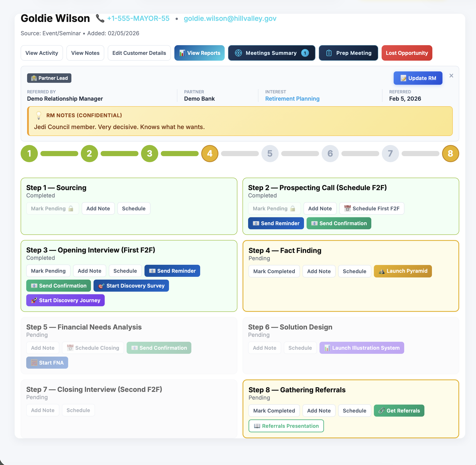Start Discovery Journey rocket icon
Viewport: 476px width, 465px height.
[34, 300]
